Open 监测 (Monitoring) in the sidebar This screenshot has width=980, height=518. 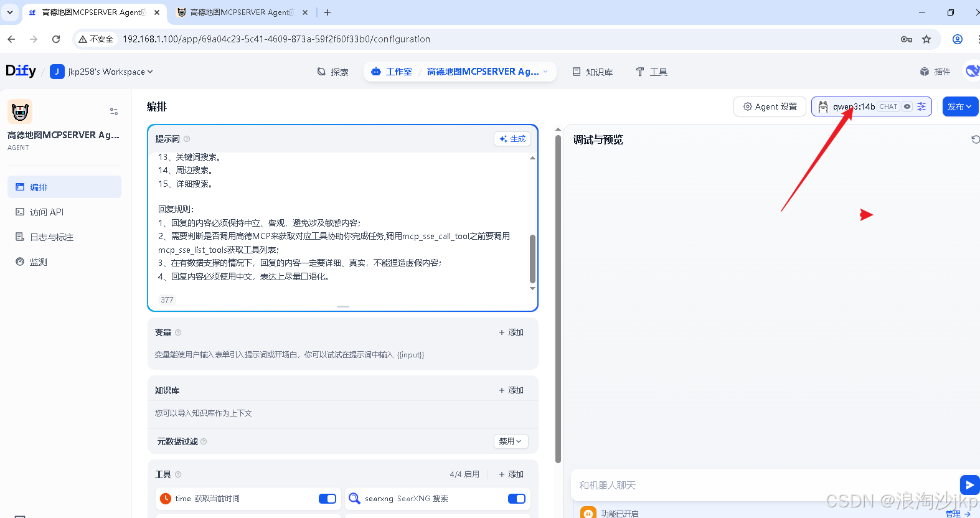[x=64, y=261]
